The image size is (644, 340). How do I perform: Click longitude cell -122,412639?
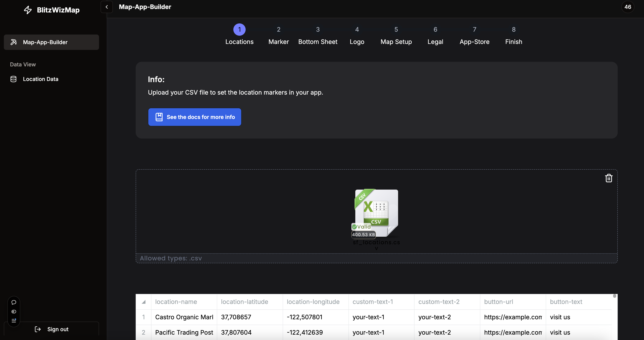point(315,332)
